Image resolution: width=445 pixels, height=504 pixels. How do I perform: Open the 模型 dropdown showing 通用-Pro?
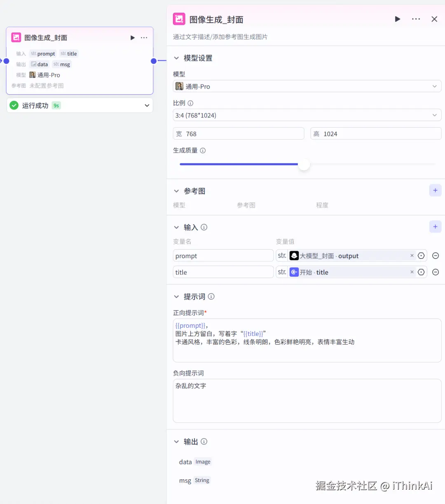(x=307, y=86)
